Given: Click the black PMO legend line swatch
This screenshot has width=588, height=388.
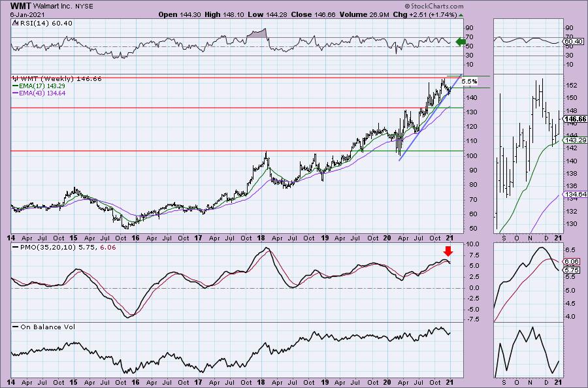Looking at the screenshot, I should 16,248.
